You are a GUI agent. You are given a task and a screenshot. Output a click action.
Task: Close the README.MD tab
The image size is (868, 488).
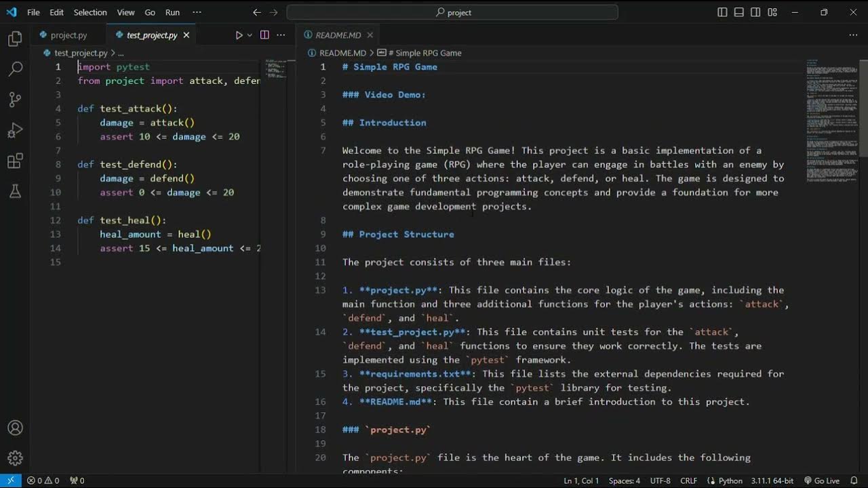pos(370,35)
